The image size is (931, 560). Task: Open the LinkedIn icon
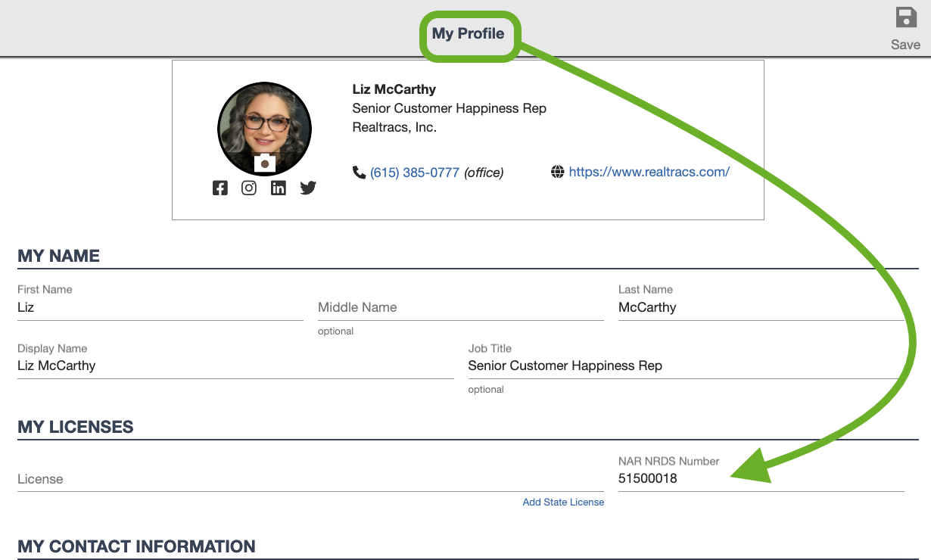[279, 188]
